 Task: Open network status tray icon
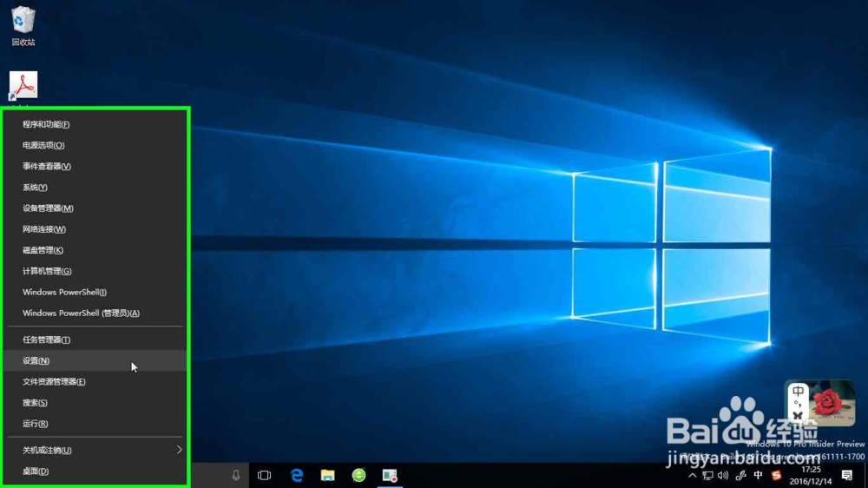point(708,475)
